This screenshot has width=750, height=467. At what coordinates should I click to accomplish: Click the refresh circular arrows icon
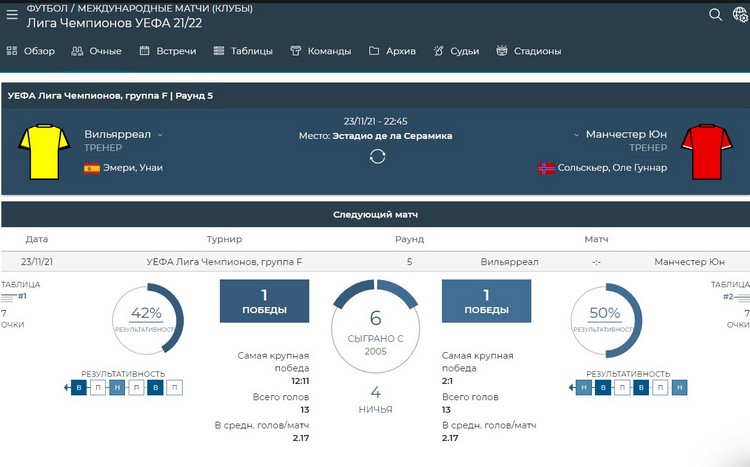tap(377, 156)
